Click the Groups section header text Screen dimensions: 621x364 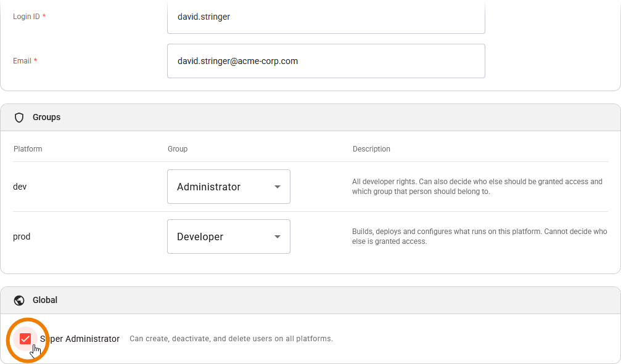[47, 117]
